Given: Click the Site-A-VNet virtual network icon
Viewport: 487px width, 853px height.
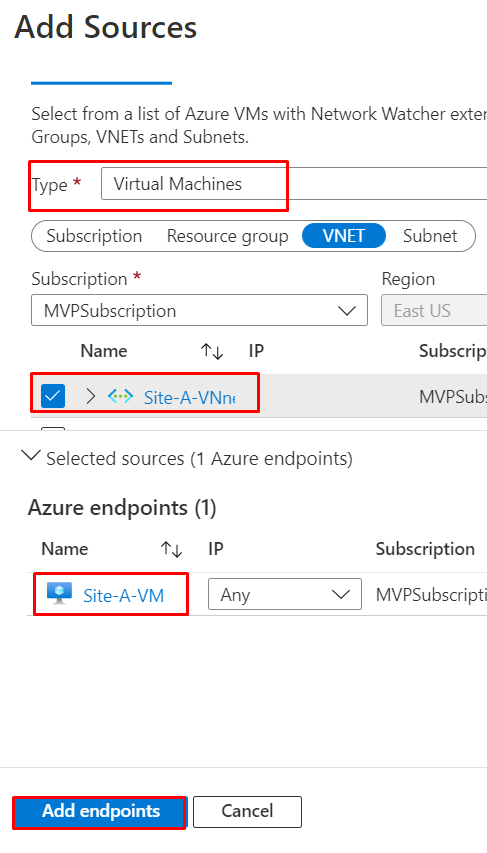Looking at the screenshot, I should coord(120,396).
